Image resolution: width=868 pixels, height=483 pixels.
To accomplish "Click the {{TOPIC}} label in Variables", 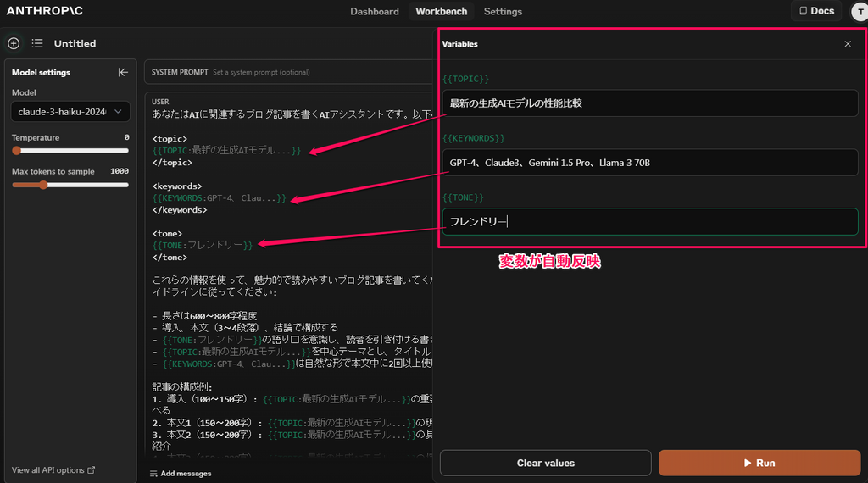I will 465,79.
